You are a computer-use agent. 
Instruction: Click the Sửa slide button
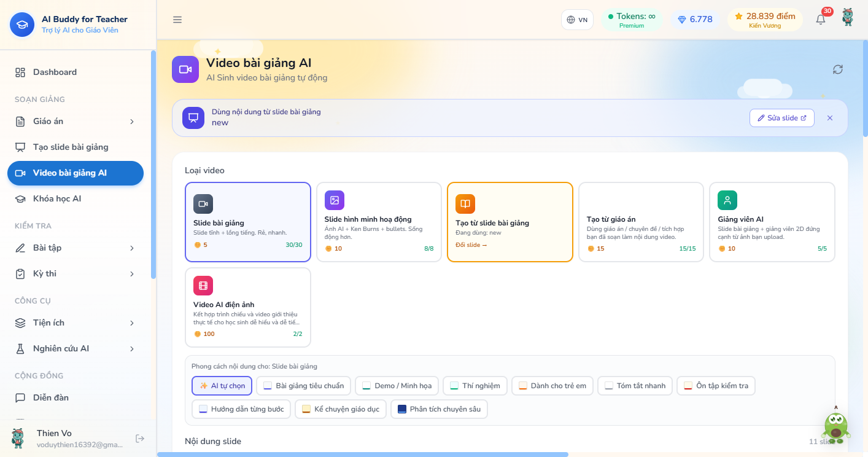coord(782,118)
